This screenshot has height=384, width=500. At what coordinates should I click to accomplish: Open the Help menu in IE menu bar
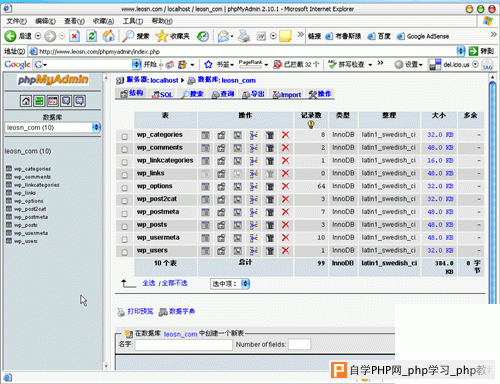click(x=162, y=21)
